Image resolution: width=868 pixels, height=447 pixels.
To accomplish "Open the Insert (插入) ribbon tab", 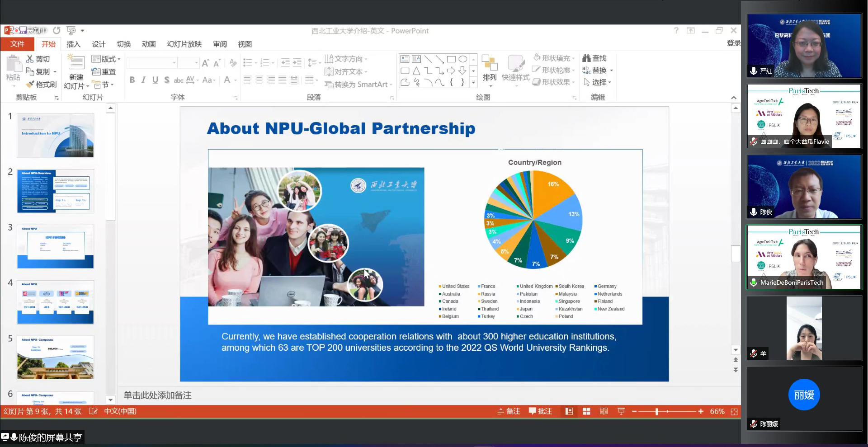I will click(x=73, y=44).
